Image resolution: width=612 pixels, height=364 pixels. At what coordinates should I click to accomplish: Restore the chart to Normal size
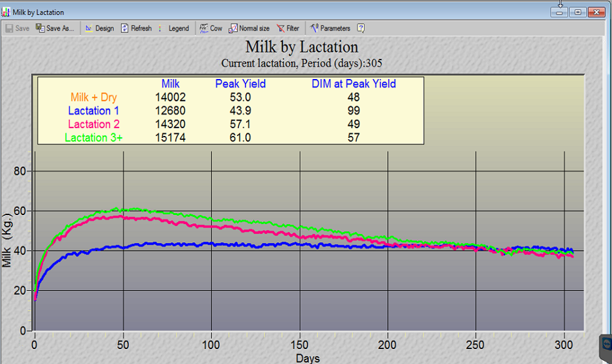click(x=249, y=28)
